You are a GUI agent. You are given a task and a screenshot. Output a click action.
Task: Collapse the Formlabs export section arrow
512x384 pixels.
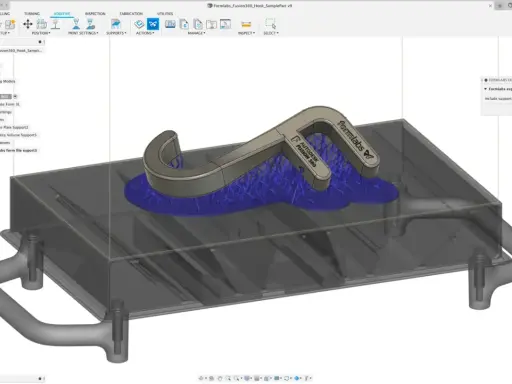tap(485, 89)
